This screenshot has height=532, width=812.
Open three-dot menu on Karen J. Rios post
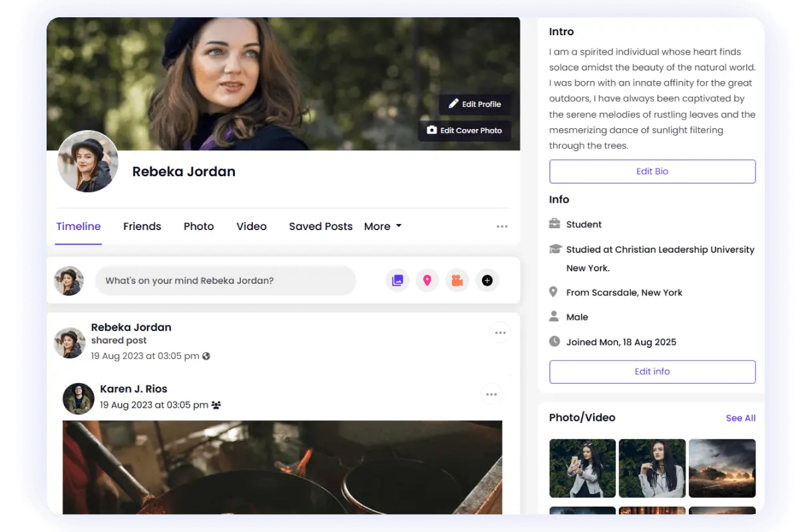(x=491, y=394)
